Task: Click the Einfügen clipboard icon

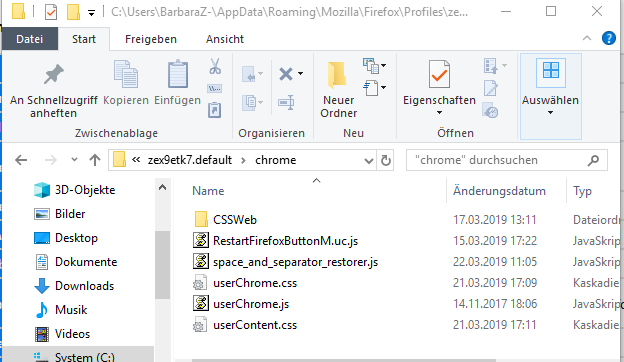Action: point(177,74)
